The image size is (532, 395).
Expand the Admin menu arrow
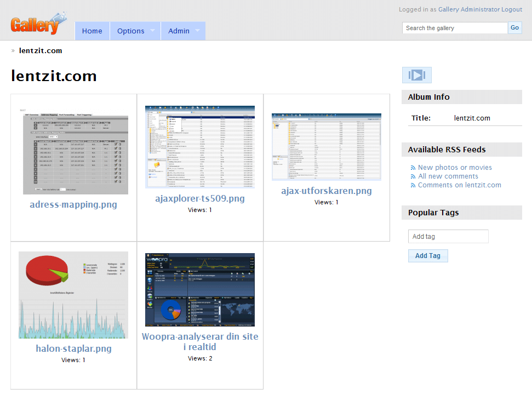pyautogui.click(x=197, y=31)
